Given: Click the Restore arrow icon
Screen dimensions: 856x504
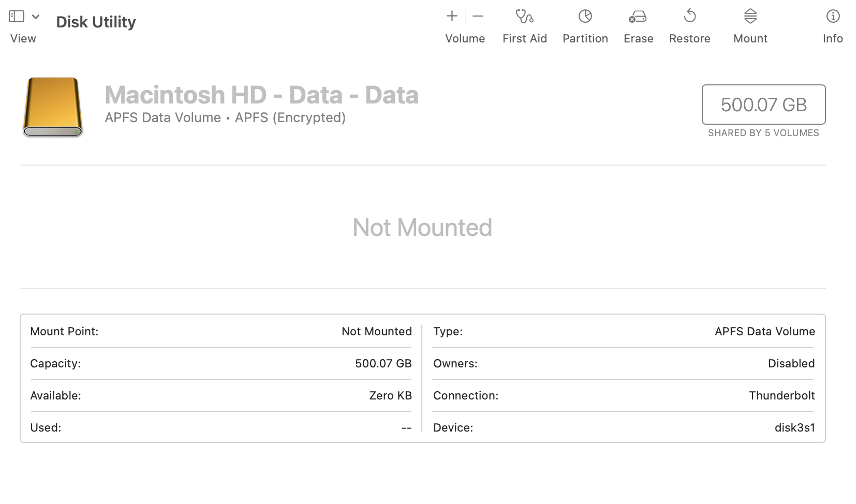Looking at the screenshot, I should pos(689,17).
